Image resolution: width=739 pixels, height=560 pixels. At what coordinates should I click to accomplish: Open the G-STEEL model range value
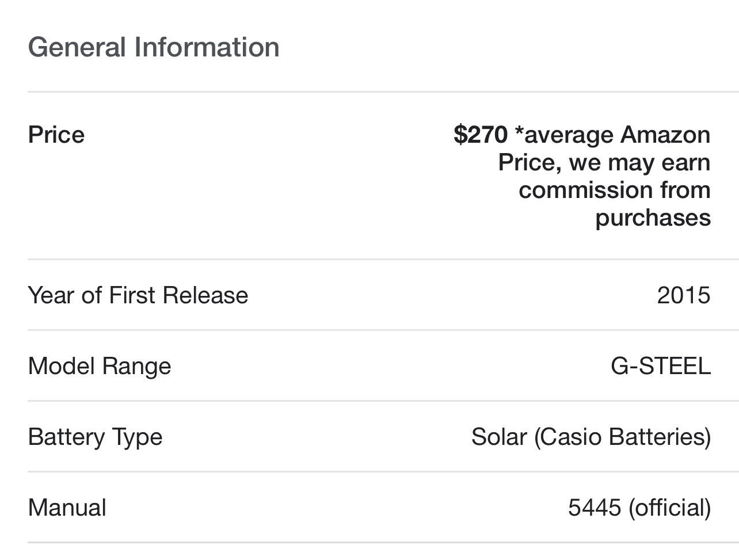click(x=661, y=366)
